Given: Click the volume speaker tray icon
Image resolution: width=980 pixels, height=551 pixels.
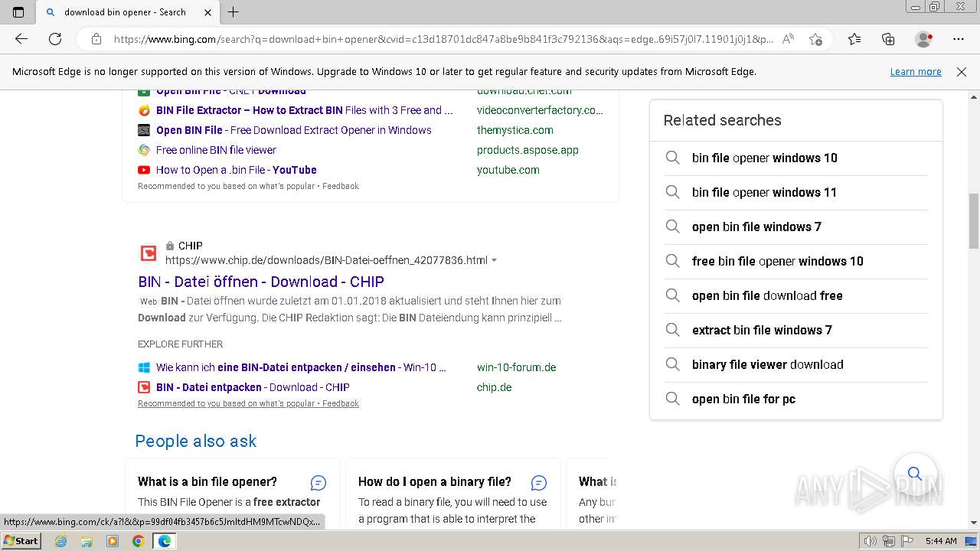Looking at the screenshot, I should (871, 541).
